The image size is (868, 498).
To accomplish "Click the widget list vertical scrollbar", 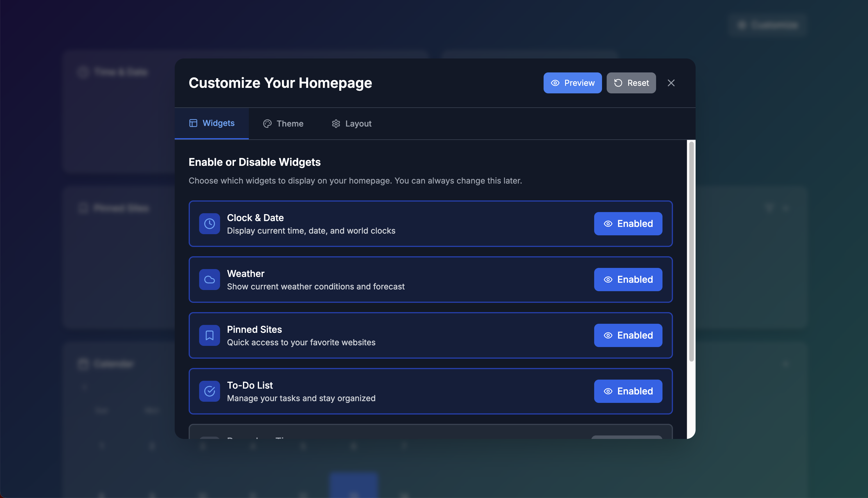I will [x=691, y=251].
